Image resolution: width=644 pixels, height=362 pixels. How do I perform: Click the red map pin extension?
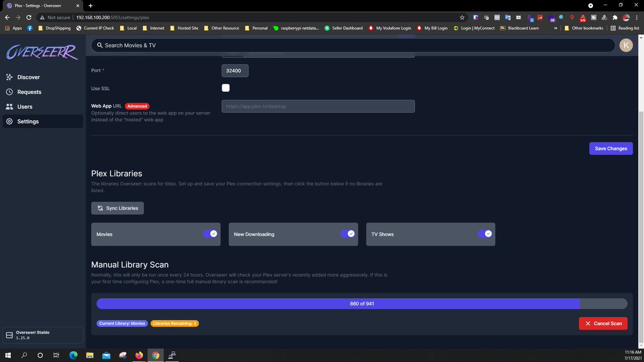tap(573, 17)
